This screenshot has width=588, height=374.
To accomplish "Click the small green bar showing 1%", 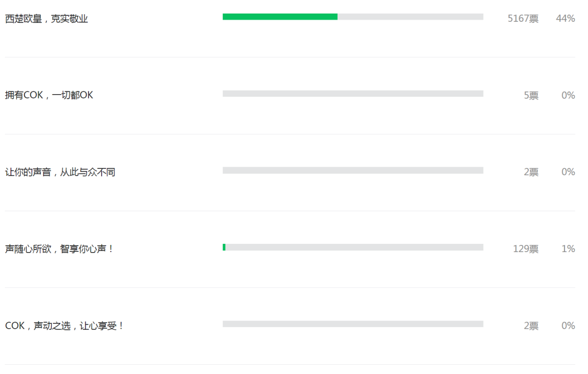I will point(224,247).
